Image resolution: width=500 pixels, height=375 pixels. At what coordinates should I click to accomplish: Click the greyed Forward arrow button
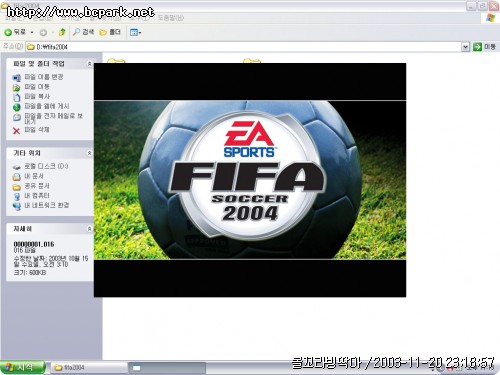[43, 33]
